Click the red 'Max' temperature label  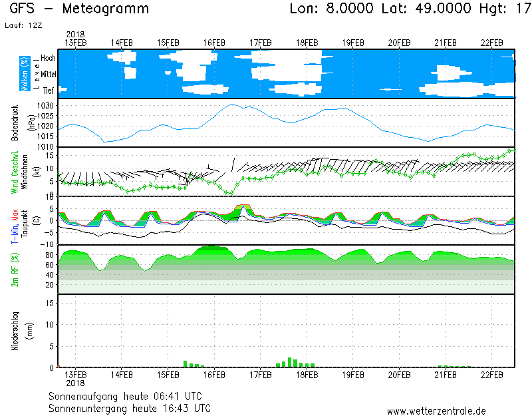(15, 215)
